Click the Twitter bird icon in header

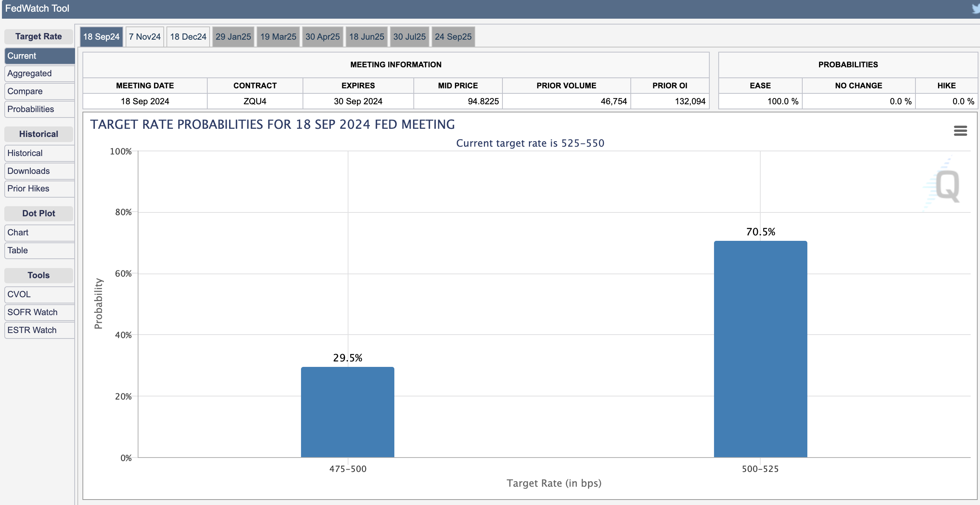click(976, 9)
